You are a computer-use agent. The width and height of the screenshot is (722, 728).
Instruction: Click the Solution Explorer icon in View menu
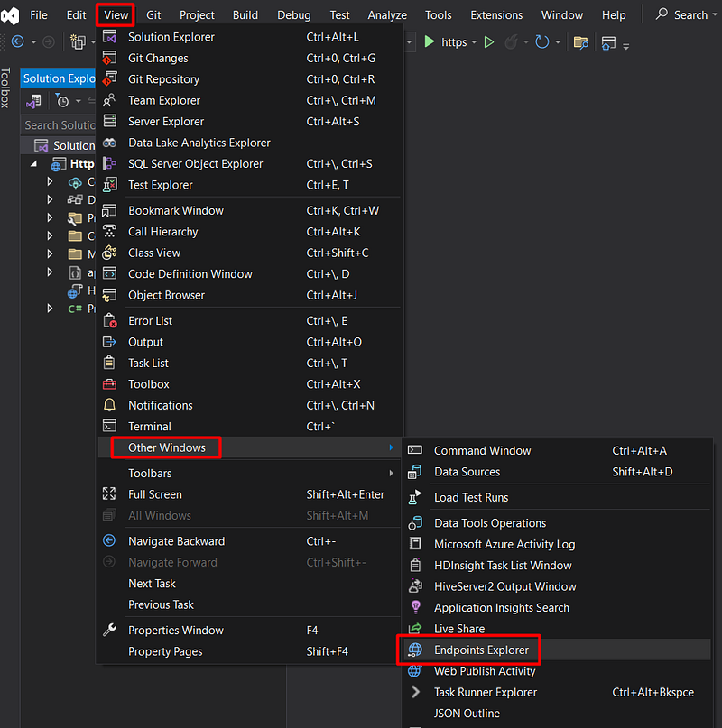click(x=109, y=37)
